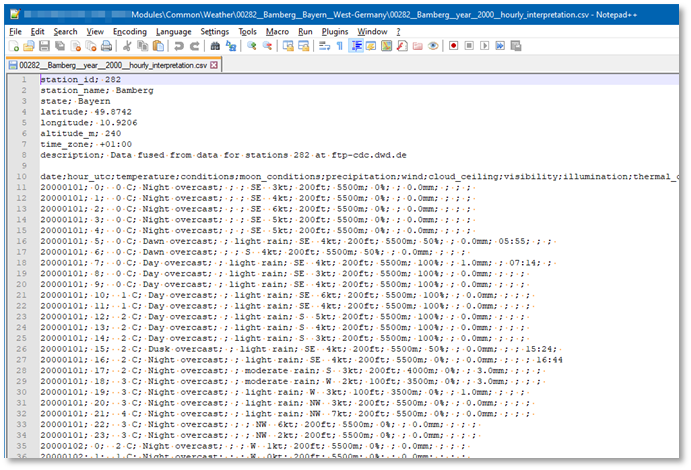Screen dimensions: 691x470
Task: Open the Encoding menu
Action: point(129,32)
